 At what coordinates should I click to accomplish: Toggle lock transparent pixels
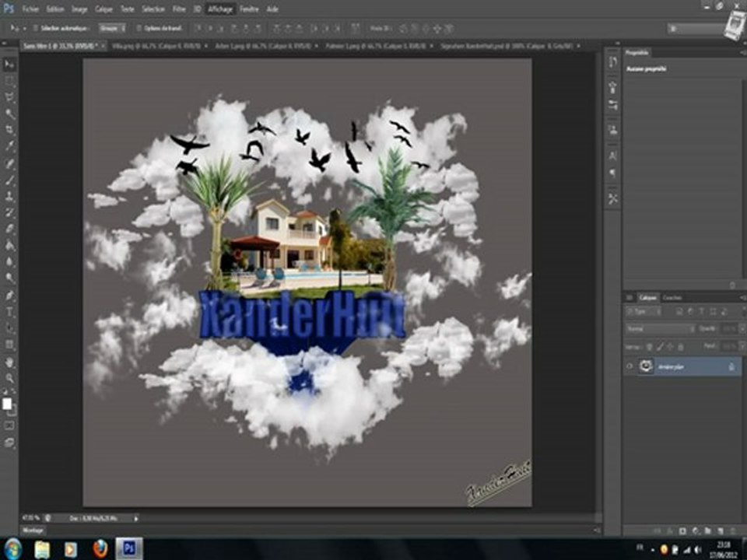pyautogui.click(x=649, y=347)
